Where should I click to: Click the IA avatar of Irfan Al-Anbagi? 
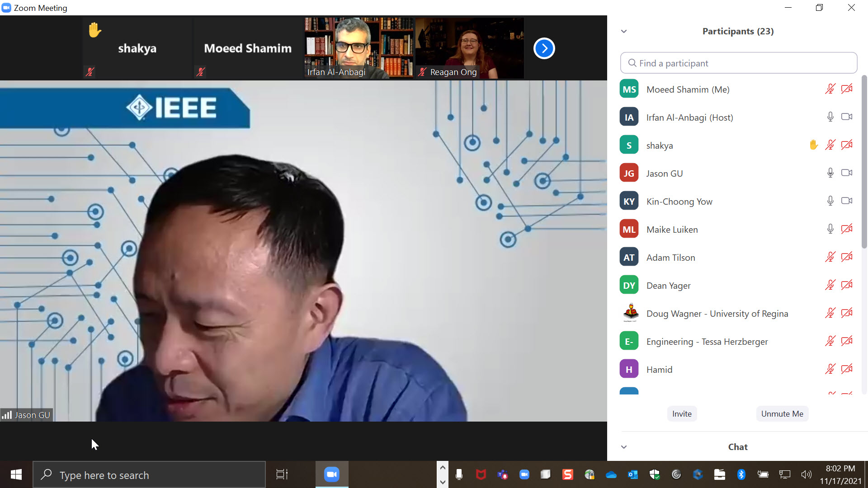click(629, 117)
